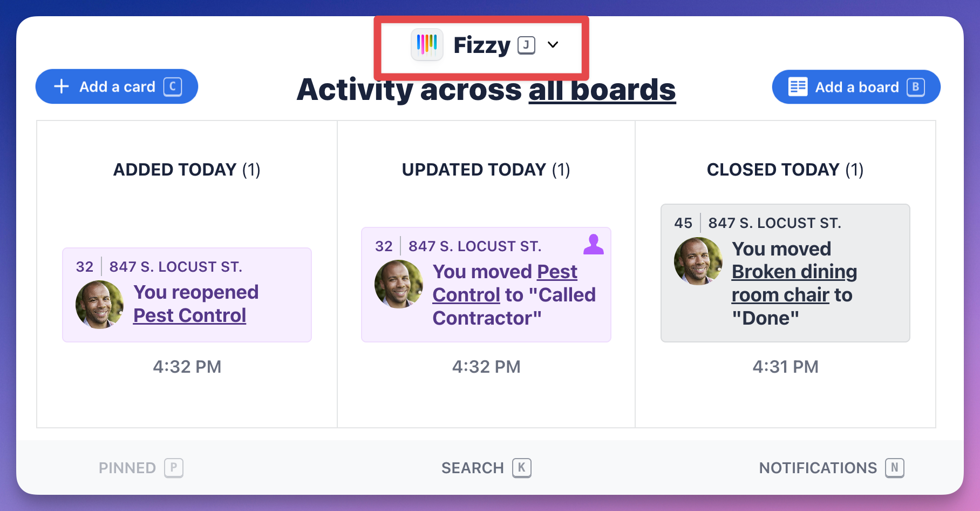Open the all boards link in the heading

coord(601,90)
